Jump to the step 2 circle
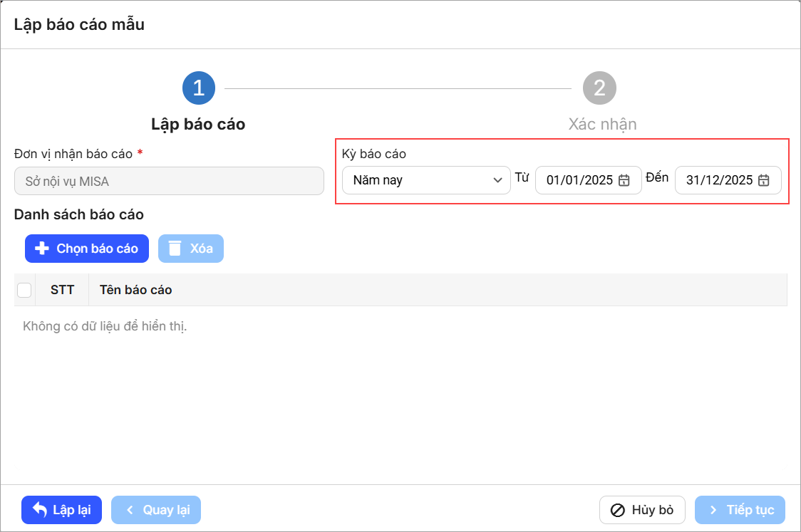801x532 pixels. point(599,88)
